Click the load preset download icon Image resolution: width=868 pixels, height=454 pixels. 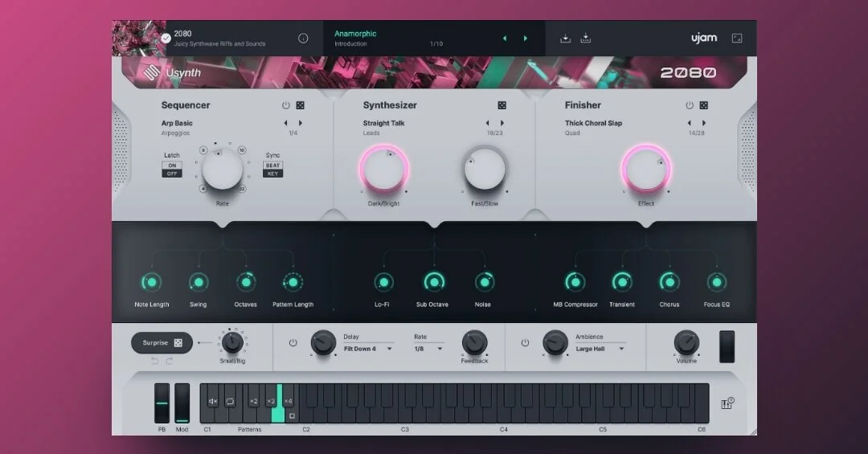click(565, 39)
